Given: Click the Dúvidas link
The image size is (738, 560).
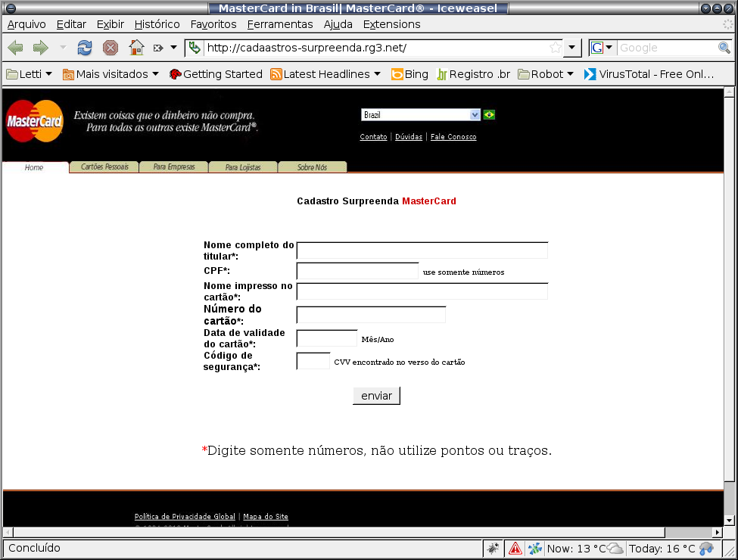Looking at the screenshot, I should tap(409, 136).
